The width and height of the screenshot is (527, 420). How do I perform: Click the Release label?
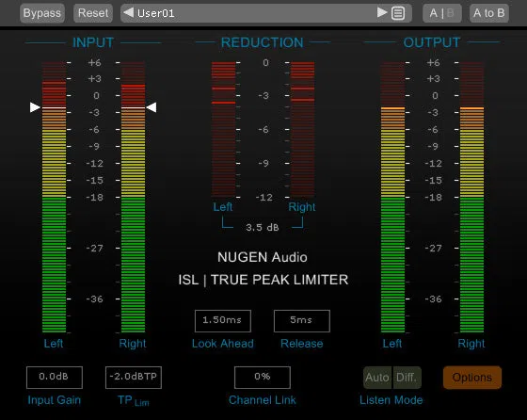(x=302, y=344)
